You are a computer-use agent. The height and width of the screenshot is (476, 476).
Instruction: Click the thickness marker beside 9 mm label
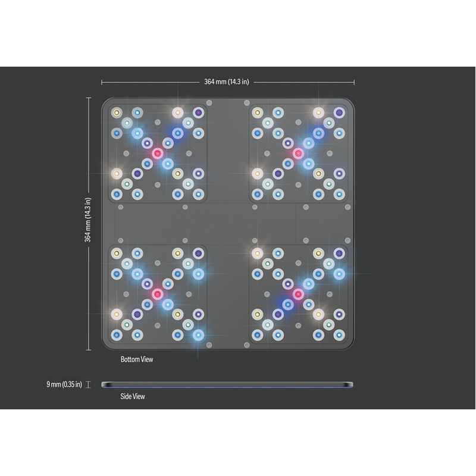pos(88,384)
